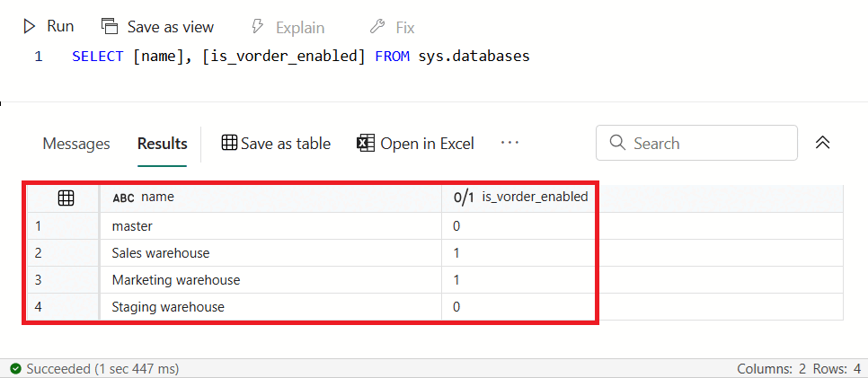Click the Save as view icon

coord(110,27)
